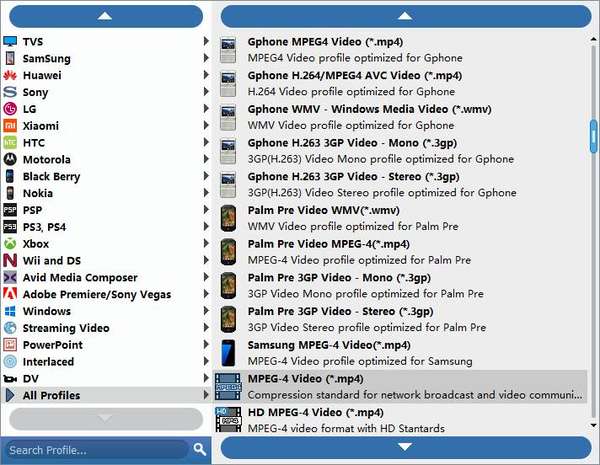
Task: Click the Xbox logo icon
Action: coord(10,243)
